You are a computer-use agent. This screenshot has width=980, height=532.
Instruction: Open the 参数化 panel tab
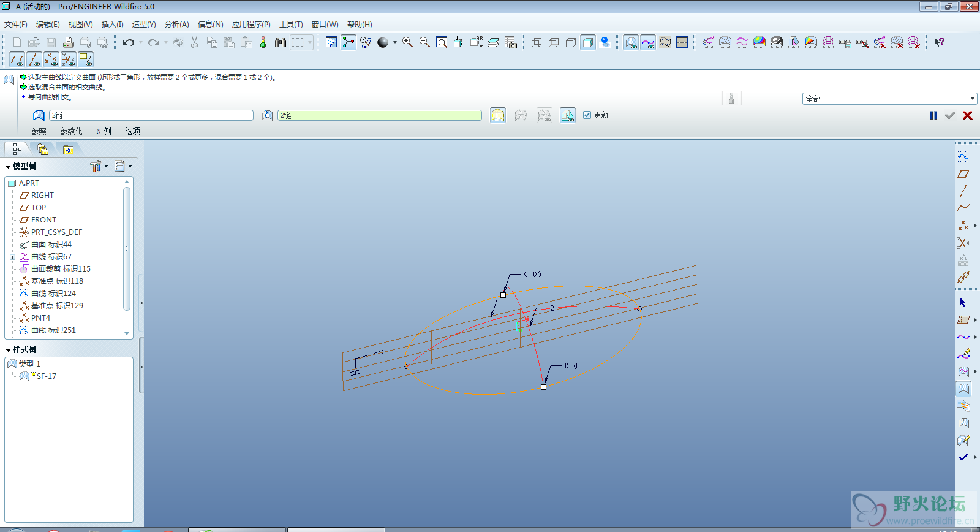71,131
